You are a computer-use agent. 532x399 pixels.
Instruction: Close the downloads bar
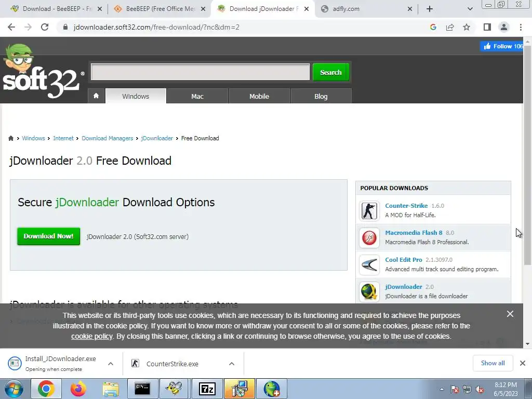[523, 363]
